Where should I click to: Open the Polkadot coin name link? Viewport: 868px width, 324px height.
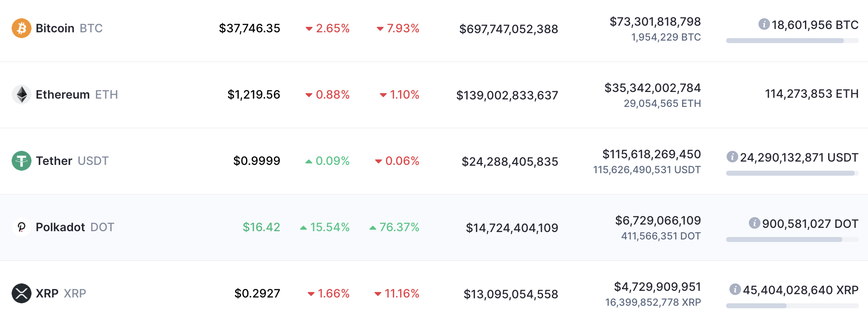pos(61,227)
